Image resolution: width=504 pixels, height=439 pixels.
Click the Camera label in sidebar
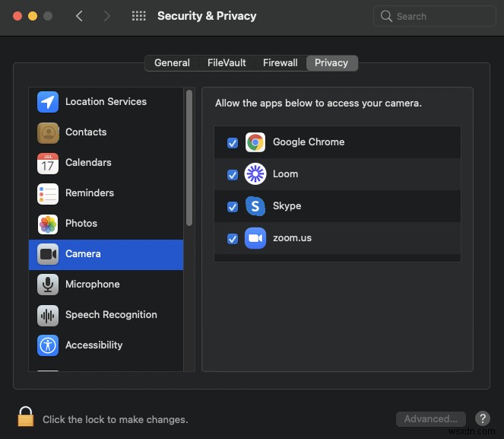[x=83, y=254]
